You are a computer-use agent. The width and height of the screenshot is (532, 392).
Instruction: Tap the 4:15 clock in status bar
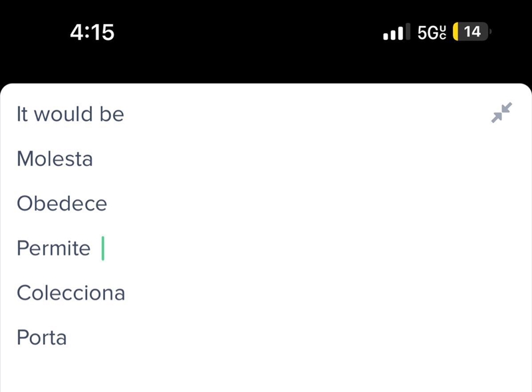coord(92,33)
